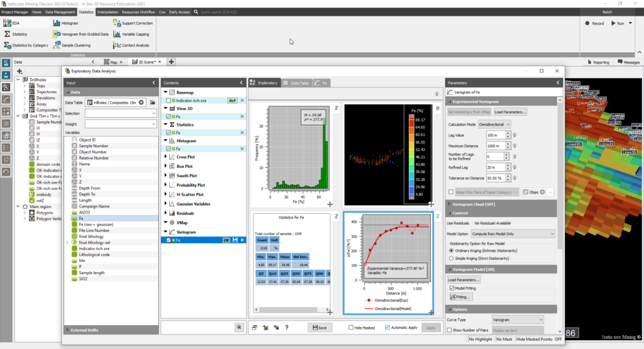Click lightbulb beside Maximum Distance
This screenshot has width=644, height=349.
tap(514, 146)
